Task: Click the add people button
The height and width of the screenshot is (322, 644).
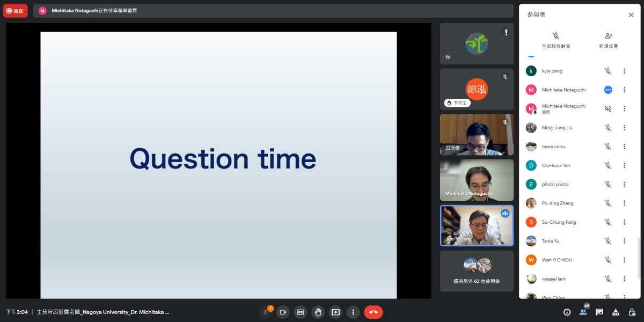Action: point(608,40)
